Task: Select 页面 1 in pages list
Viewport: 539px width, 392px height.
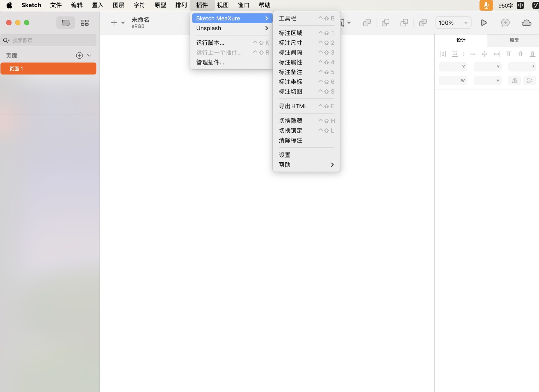Action: (x=48, y=69)
